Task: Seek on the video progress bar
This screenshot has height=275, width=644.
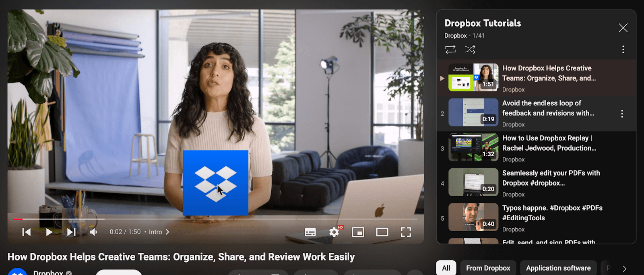Action: coord(215,219)
